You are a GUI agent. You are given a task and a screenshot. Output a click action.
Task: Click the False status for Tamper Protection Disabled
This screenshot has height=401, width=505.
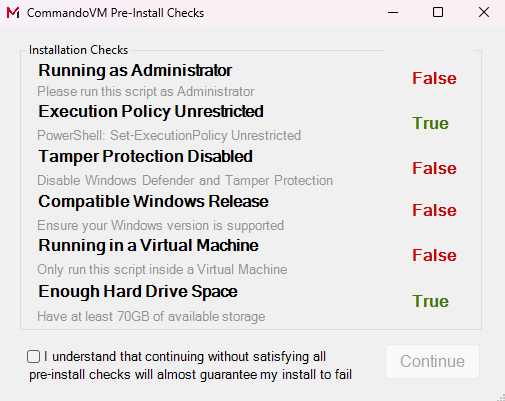pos(434,168)
